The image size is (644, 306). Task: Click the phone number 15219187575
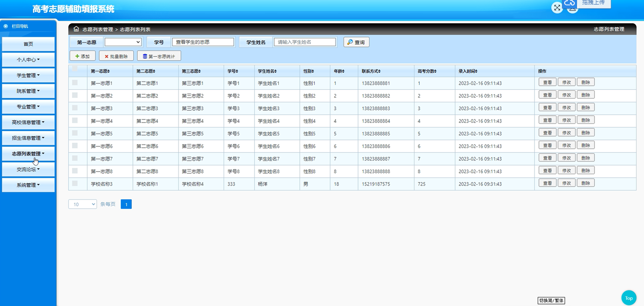coord(376,184)
